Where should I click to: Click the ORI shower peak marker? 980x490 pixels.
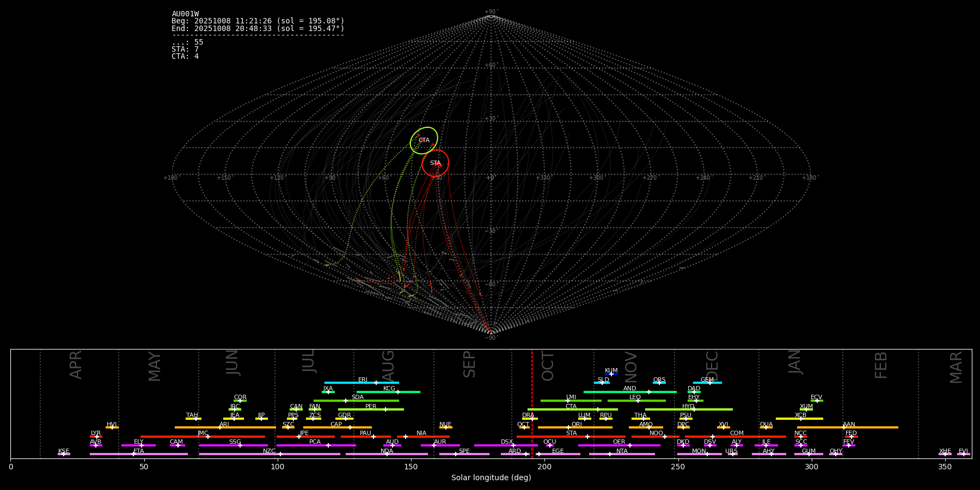point(568,427)
